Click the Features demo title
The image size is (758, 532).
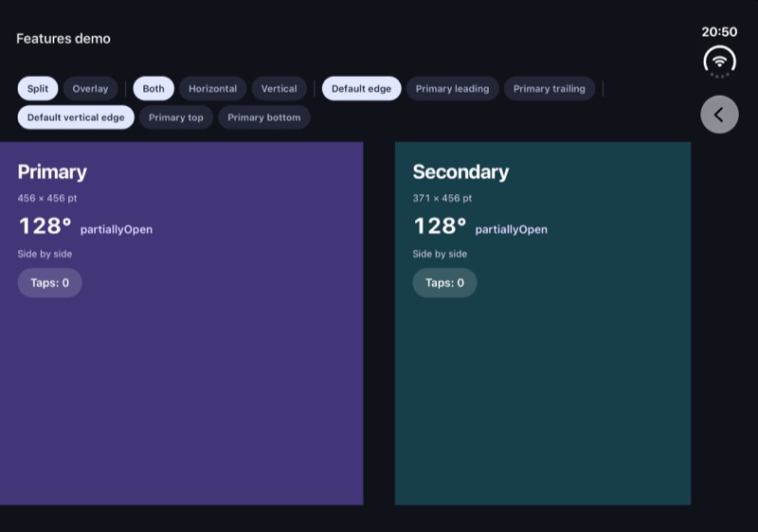(63, 39)
